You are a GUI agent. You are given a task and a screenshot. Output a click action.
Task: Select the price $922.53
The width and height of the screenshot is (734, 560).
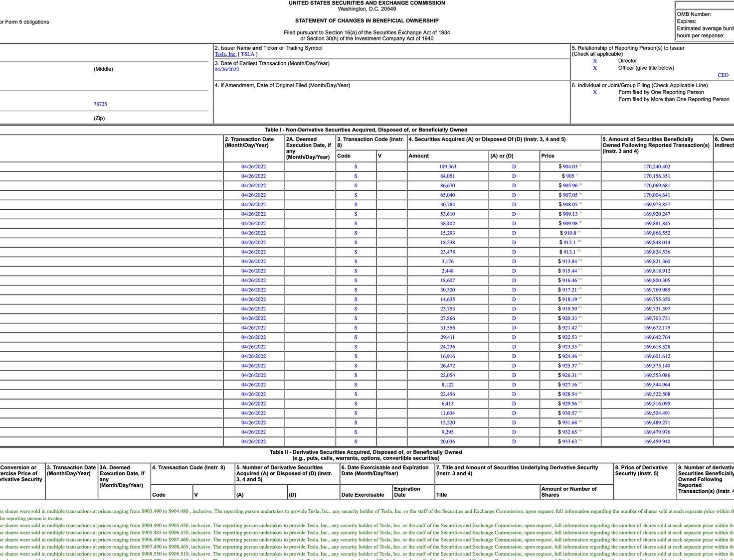coord(570,337)
